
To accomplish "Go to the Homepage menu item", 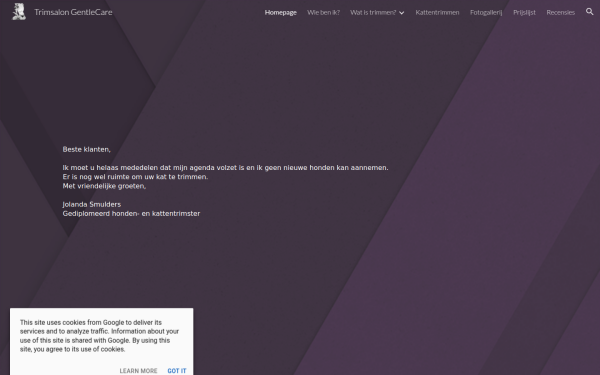I will [x=280, y=12].
